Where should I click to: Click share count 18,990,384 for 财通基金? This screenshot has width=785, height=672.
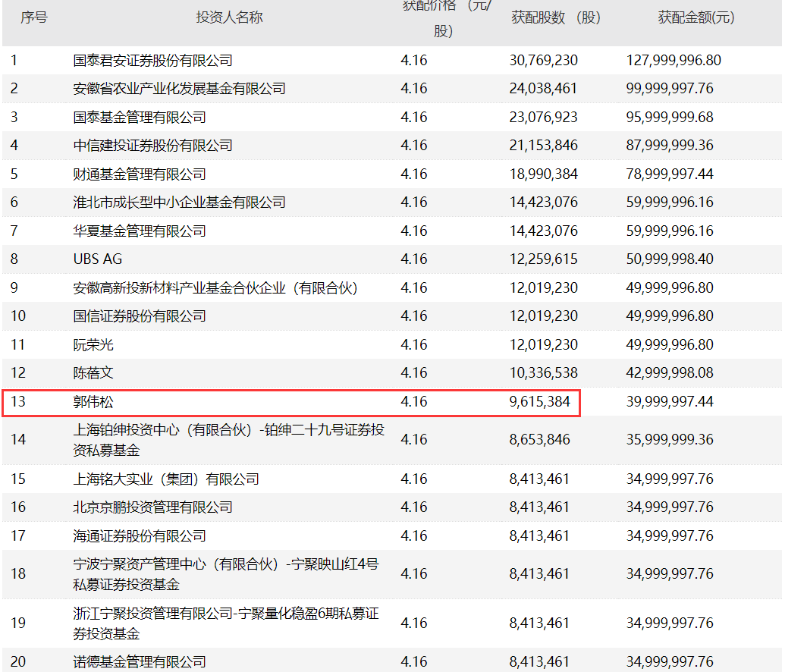pos(543,174)
